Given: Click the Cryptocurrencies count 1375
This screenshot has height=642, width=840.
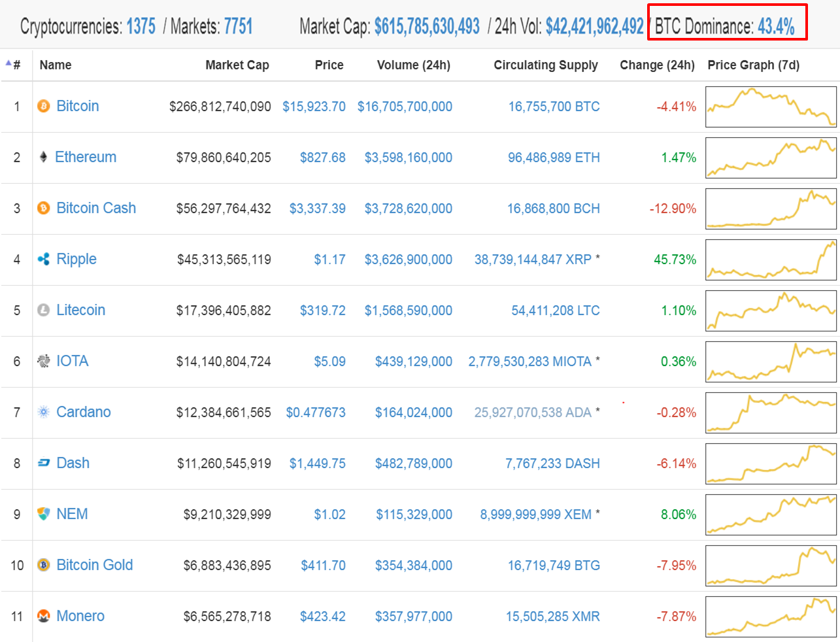Looking at the screenshot, I should pyautogui.click(x=141, y=26).
